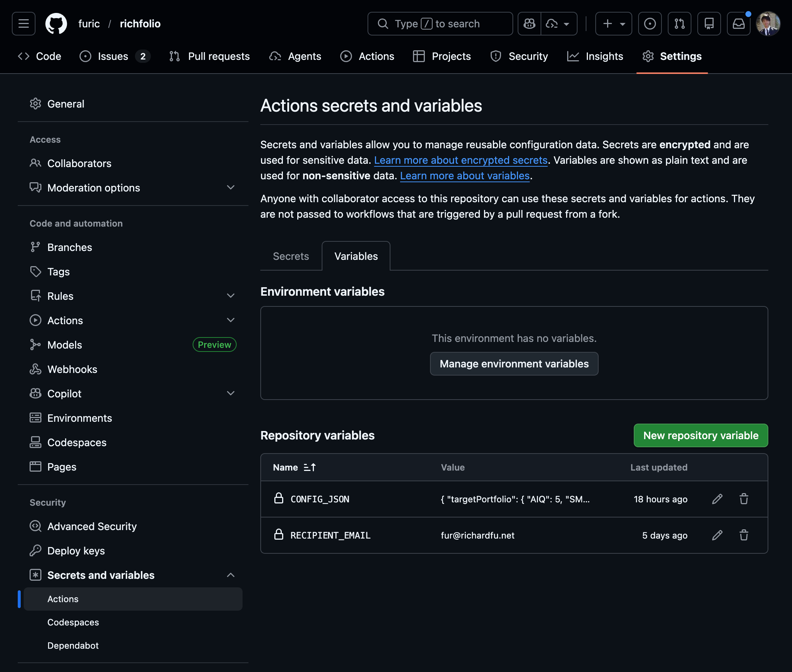Open the GitHub home logo
The image size is (792, 672).
(x=57, y=24)
